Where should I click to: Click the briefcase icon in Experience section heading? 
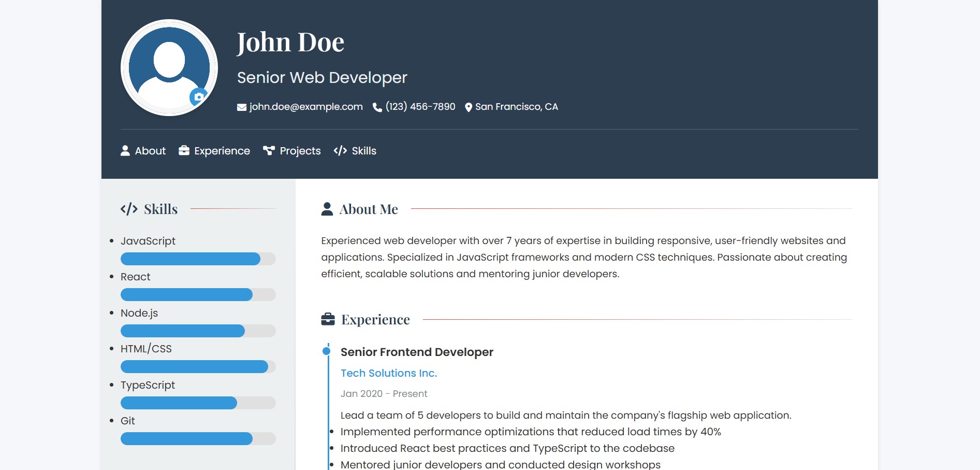click(x=328, y=319)
